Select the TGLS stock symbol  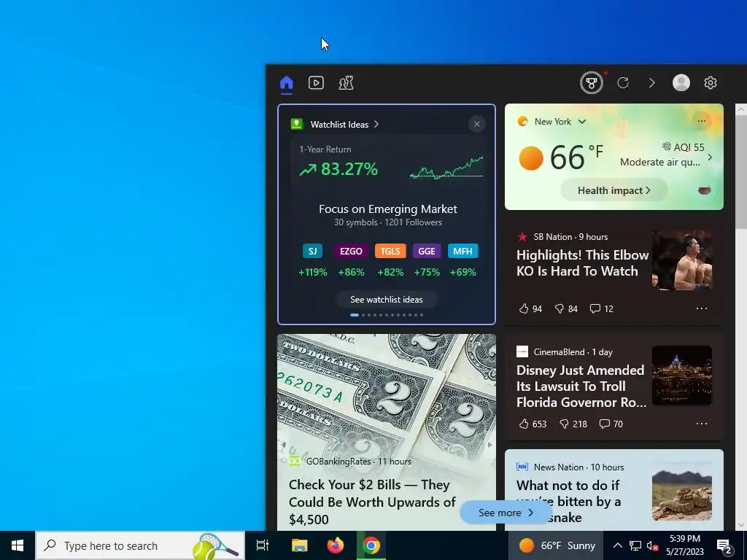(x=390, y=251)
